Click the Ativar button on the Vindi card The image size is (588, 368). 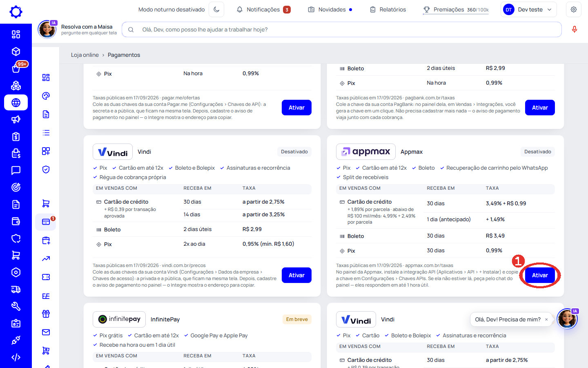click(296, 275)
